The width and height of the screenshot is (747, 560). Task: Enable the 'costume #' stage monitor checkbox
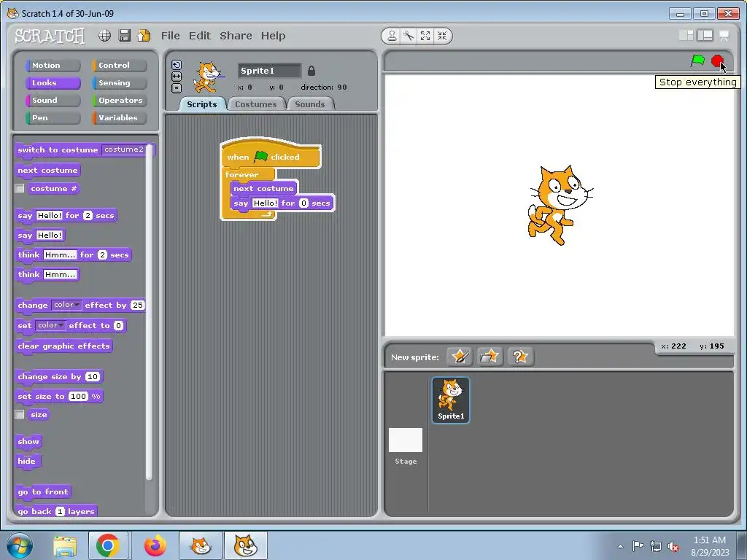20,189
